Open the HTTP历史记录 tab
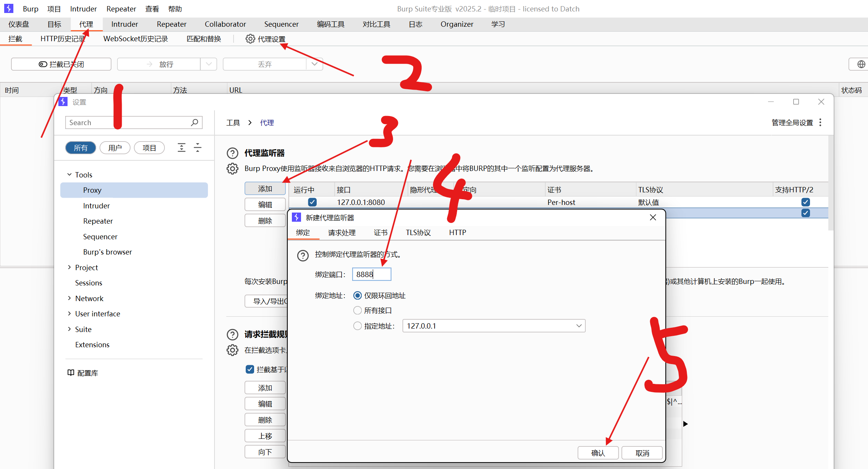The image size is (868, 469). [x=63, y=39]
